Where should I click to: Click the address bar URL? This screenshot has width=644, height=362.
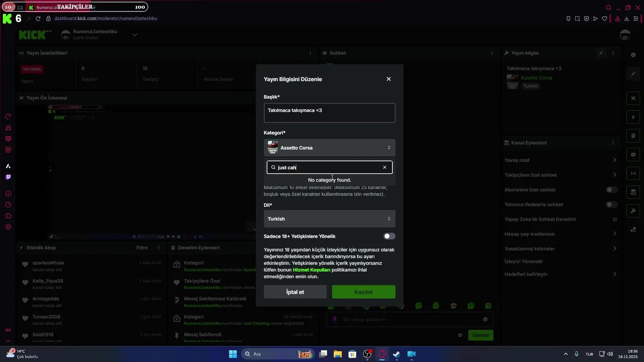tap(106, 19)
